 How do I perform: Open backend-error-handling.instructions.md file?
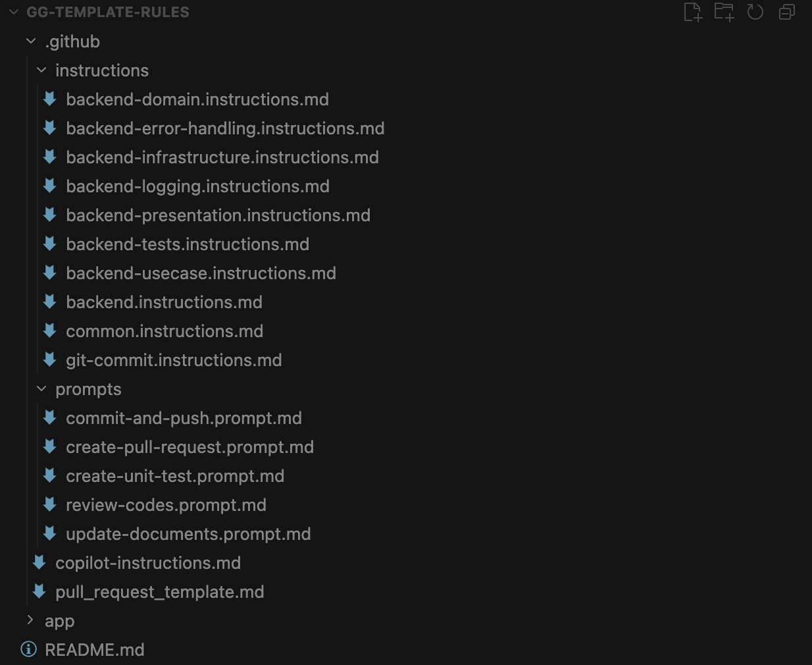point(225,128)
